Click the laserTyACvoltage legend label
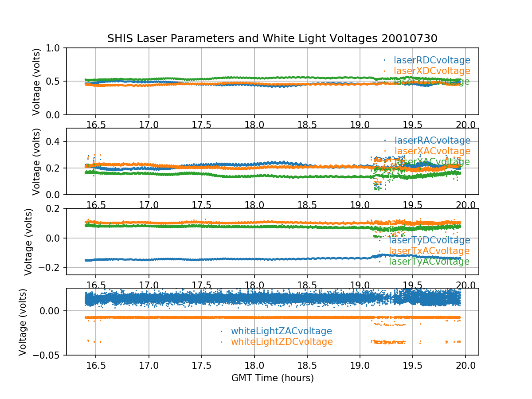Viewport: 532px width, 399px height. [429, 262]
